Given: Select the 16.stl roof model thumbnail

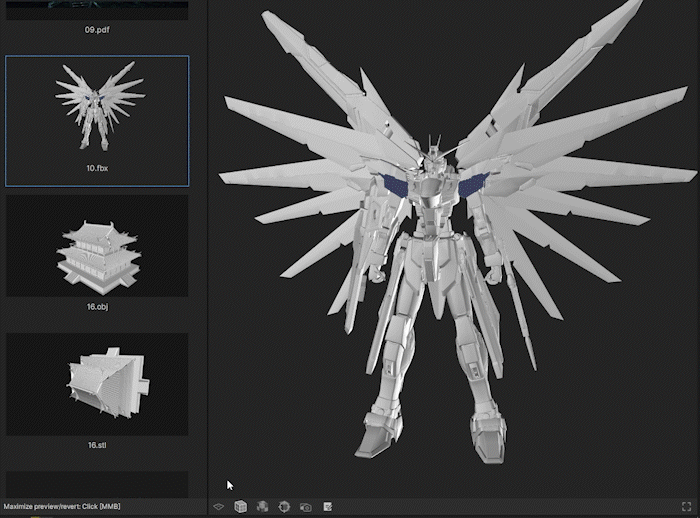Looking at the screenshot, I should [97, 384].
